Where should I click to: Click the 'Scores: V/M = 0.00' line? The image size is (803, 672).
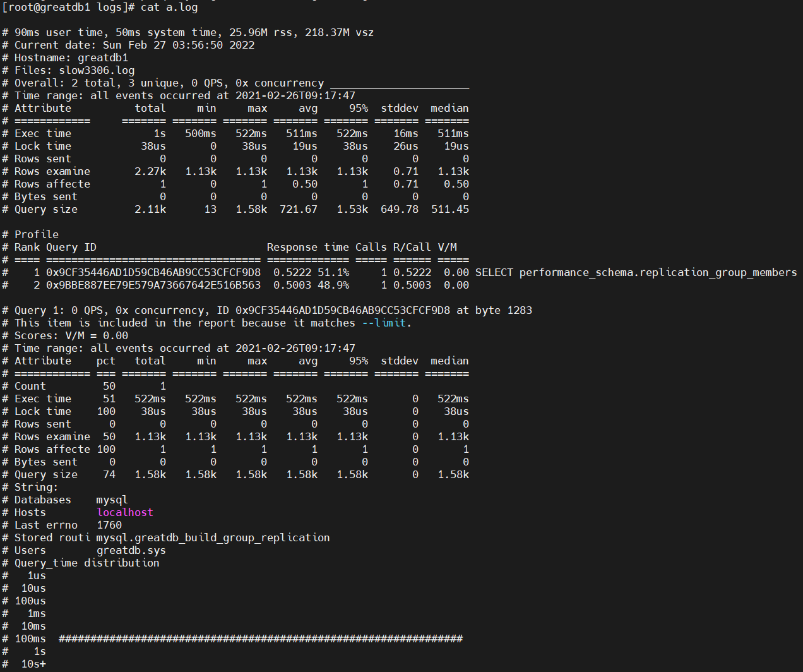tap(65, 335)
